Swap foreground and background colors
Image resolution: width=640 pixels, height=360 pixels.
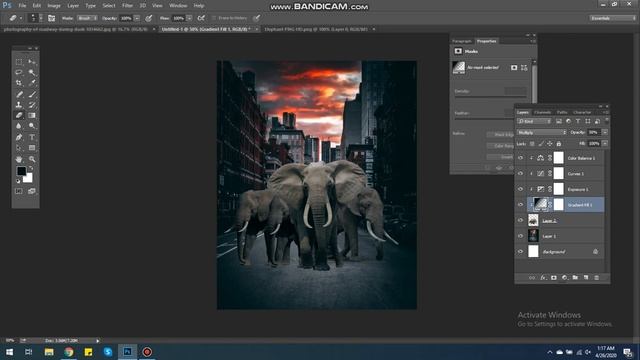click(31, 168)
